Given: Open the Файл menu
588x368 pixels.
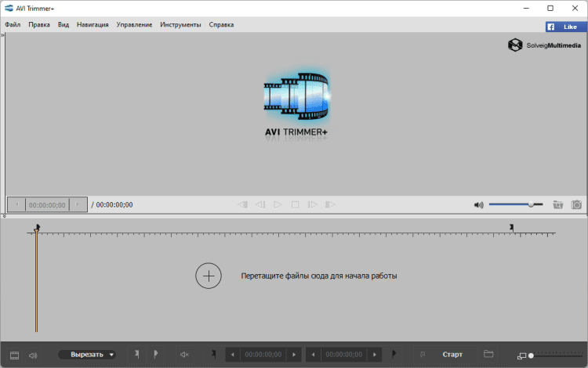Looking at the screenshot, I should [13, 24].
